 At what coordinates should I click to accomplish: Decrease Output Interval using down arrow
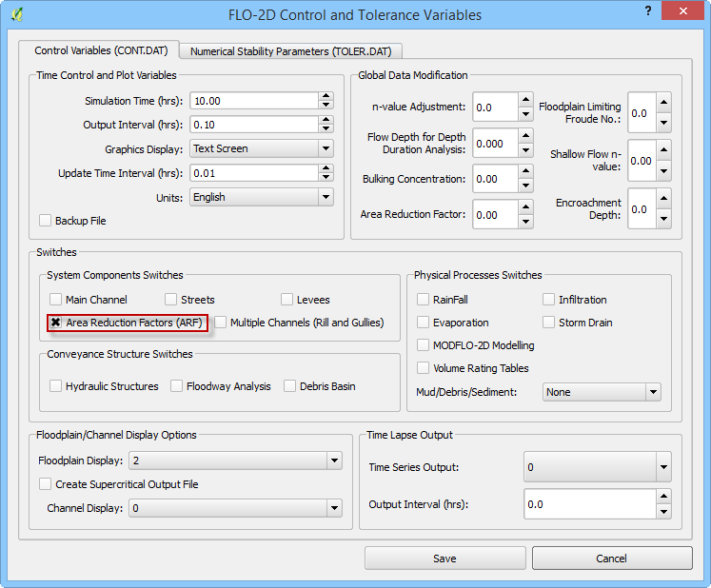point(326,129)
